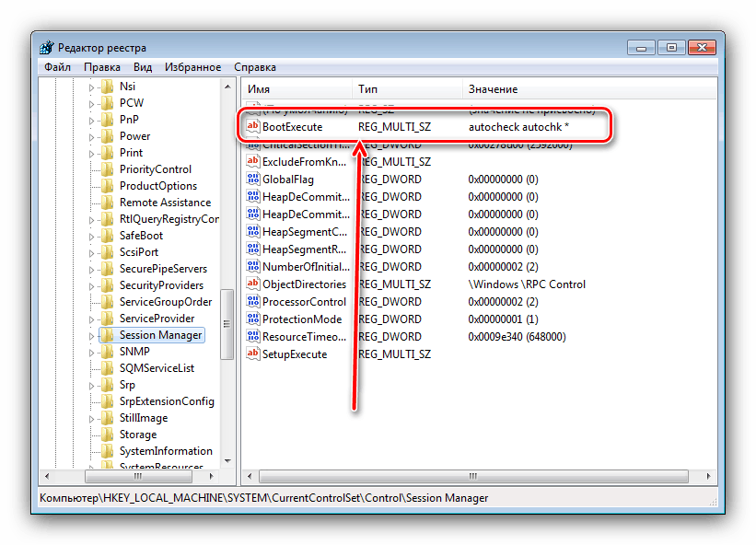
Task: Expand the PnP tree node
Action: (91, 121)
